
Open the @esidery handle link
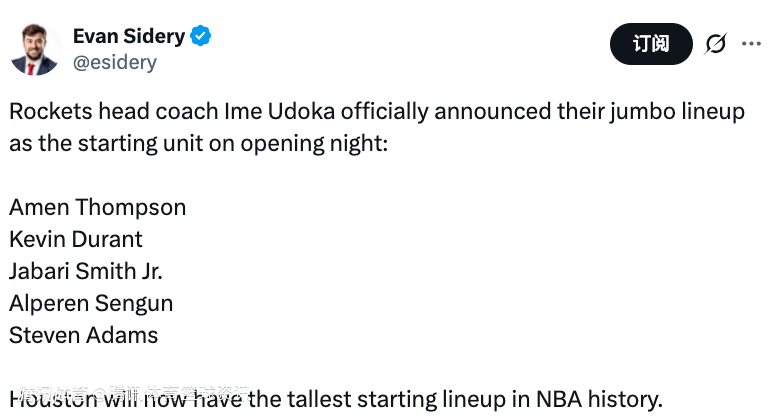pos(115,62)
